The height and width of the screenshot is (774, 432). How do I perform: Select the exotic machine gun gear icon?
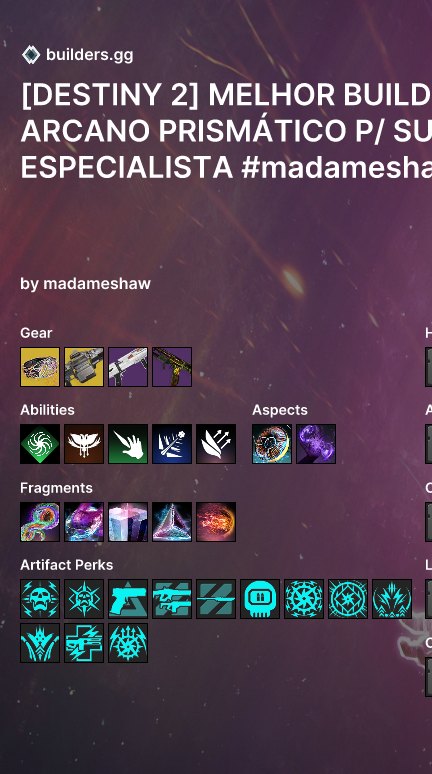click(84, 367)
